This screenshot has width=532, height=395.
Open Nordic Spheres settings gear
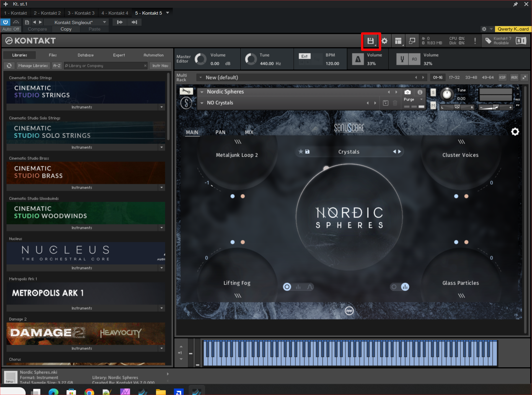(515, 132)
